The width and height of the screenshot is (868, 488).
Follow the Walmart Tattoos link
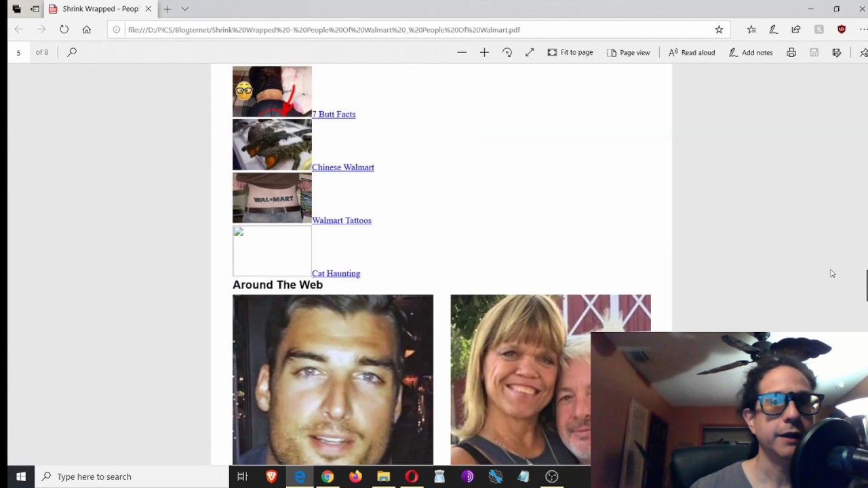tap(342, 220)
